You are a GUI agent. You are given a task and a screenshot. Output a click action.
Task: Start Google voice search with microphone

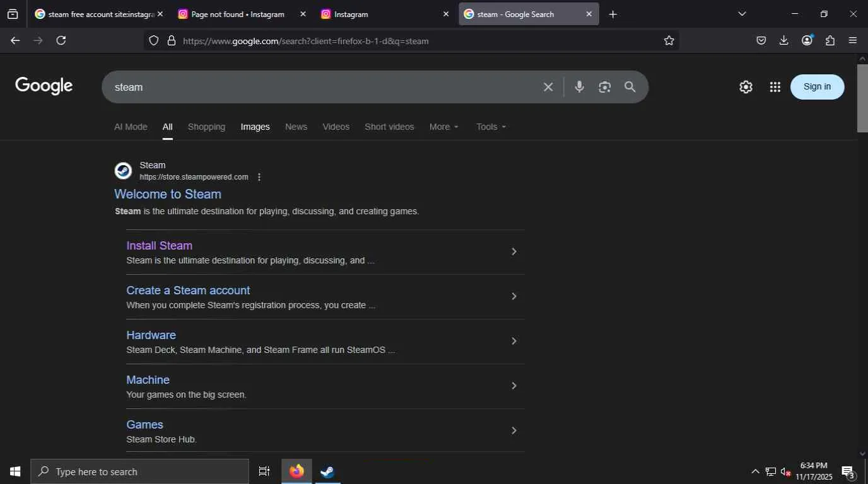[579, 87]
